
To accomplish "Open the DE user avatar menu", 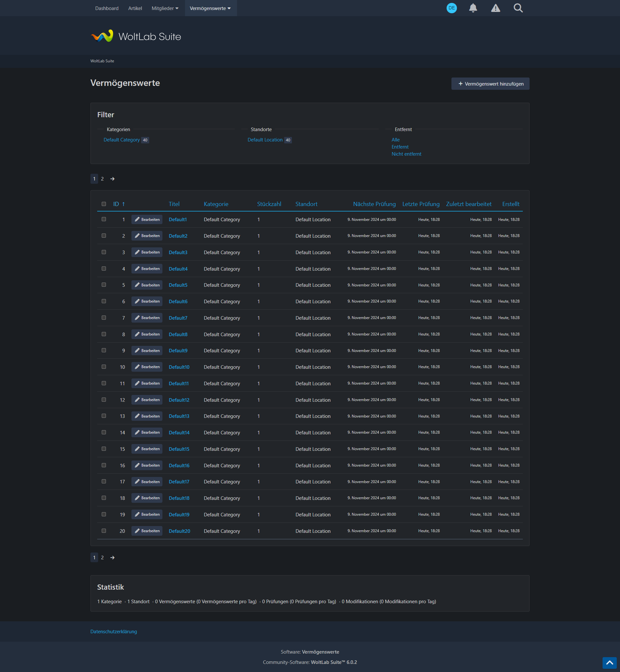I will click(451, 8).
